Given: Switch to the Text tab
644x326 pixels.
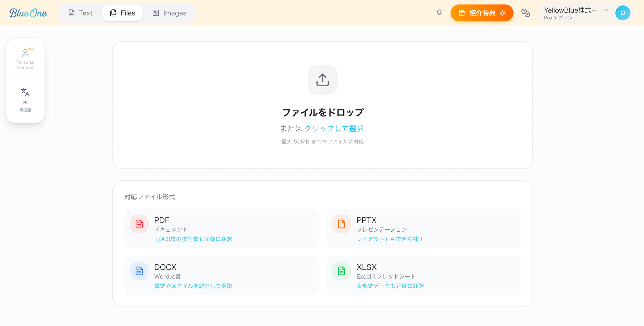Looking at the screenshot, I should click(x=80, y=13).
